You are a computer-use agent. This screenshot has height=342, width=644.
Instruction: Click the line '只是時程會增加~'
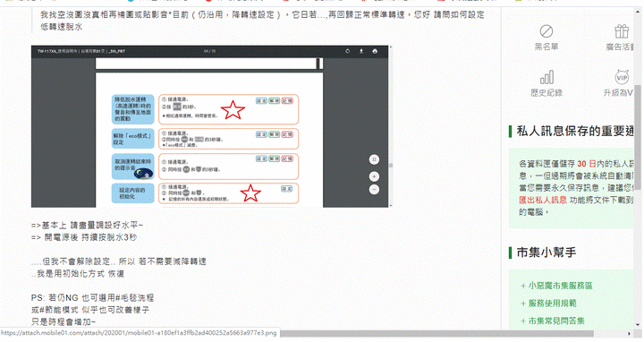pos(64,321)
